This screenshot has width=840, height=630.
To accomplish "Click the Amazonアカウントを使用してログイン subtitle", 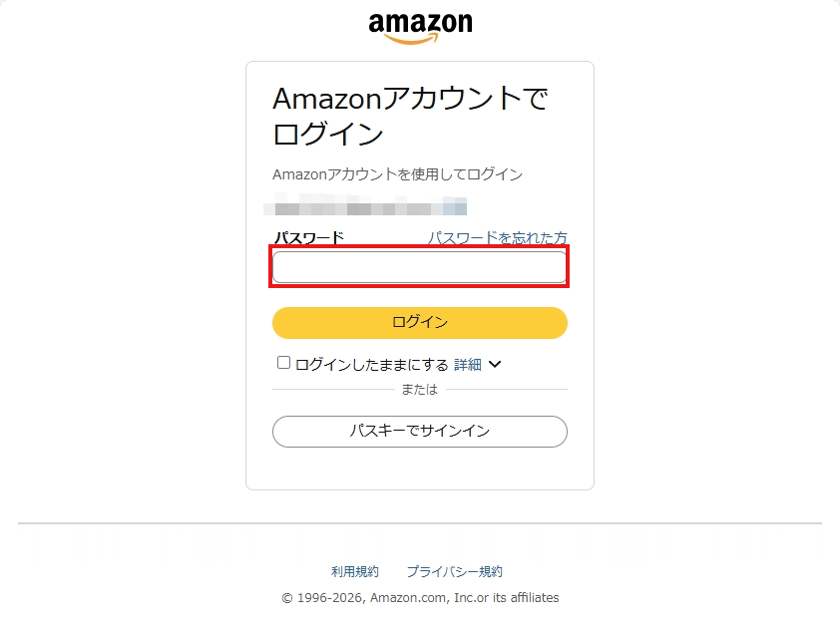I will (x=397, y=174).
